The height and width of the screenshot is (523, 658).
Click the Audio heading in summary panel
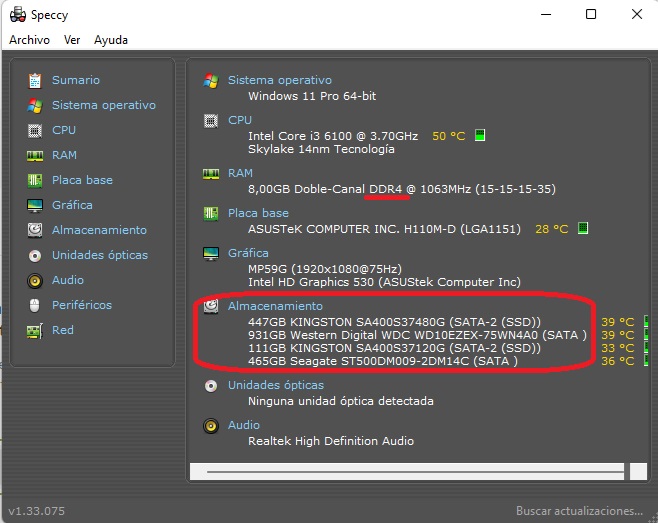click(x=243, y=425)
